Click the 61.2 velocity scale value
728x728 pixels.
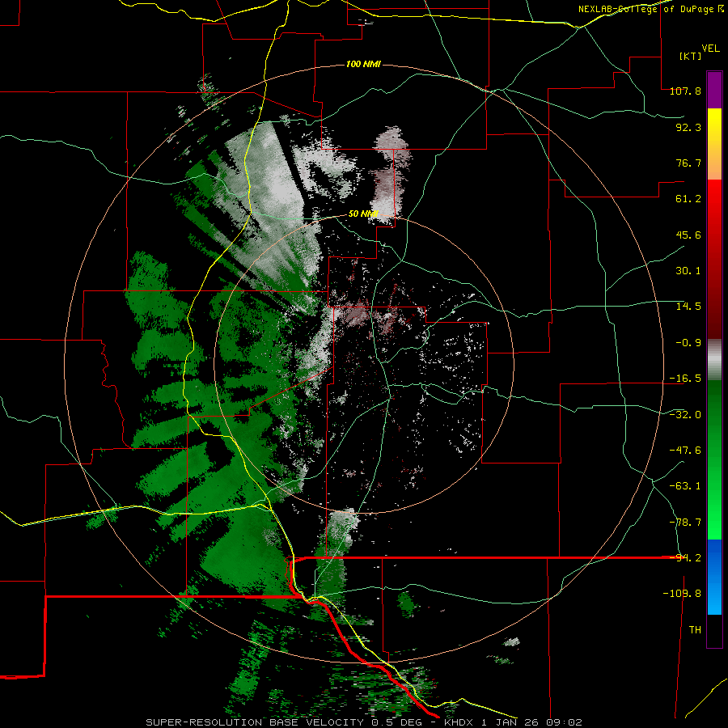click(688, 199)
